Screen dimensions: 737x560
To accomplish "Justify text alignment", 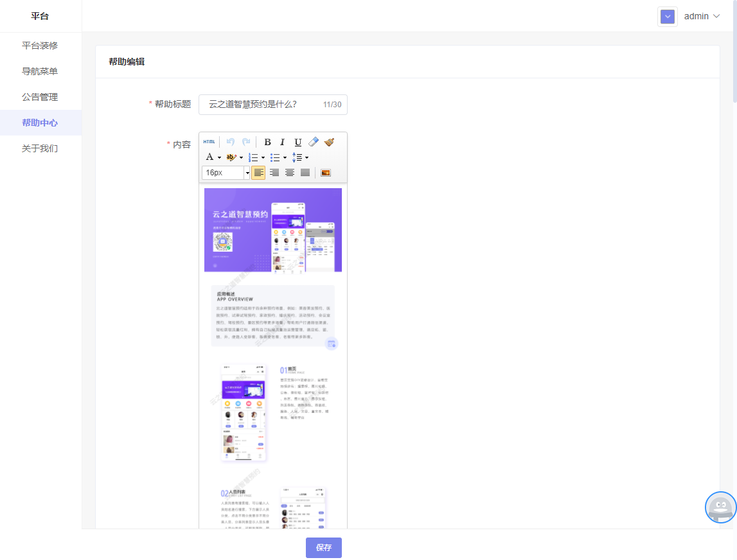I will [x=305, y=173].
